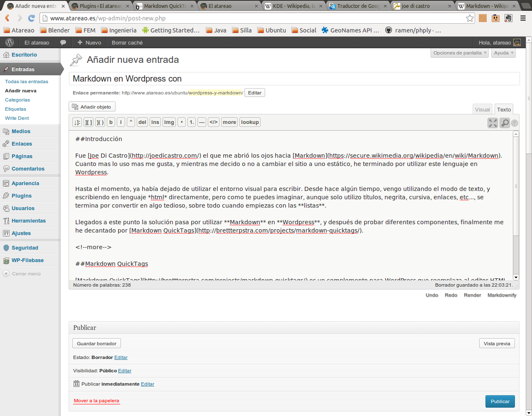Switch to joe di castro browser tab
532x416 pixels.
[422, 6]
